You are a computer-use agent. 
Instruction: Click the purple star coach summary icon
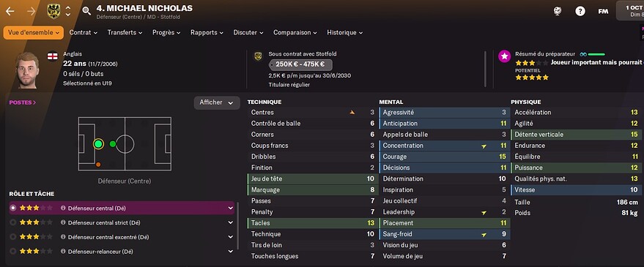[x=504, y=56]
